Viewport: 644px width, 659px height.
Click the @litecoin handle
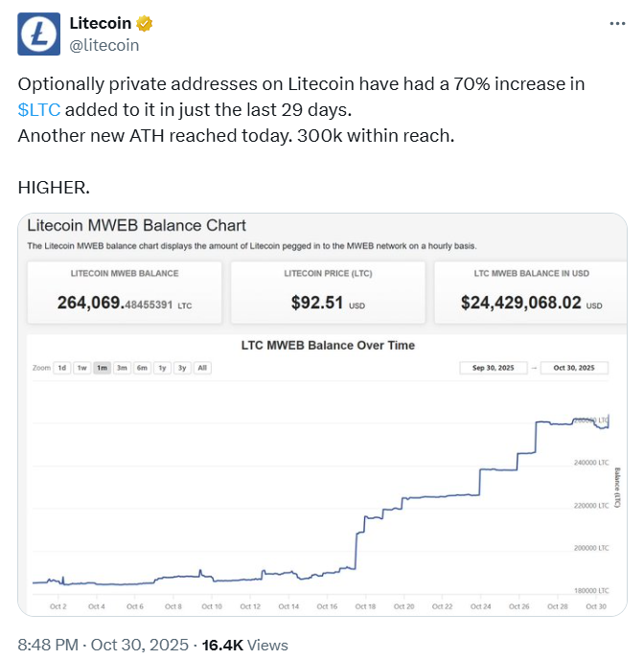[x=104, y=45]
